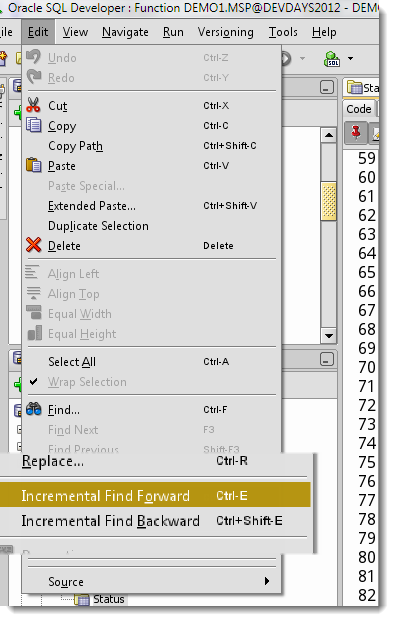Click the Copy icon in Edit menu
The height and width of the screenshot is (621, 394).
tap(33, 125)
